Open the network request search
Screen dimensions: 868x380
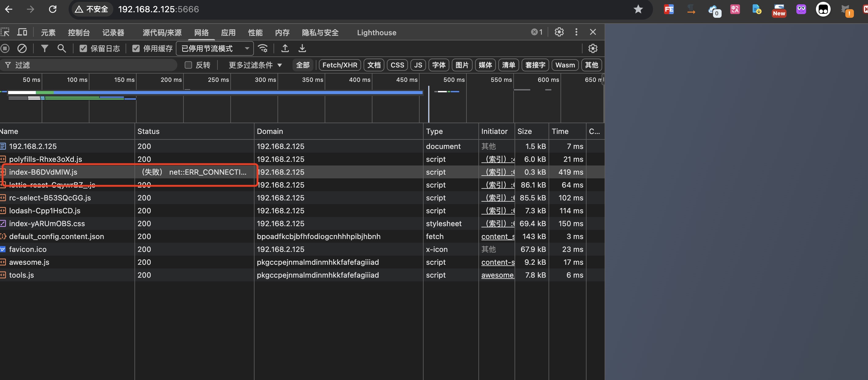coord(61,48)
